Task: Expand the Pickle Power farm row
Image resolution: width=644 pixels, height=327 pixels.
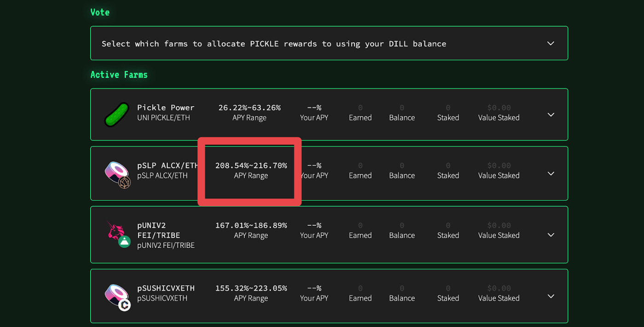Action: pos(550,115)
